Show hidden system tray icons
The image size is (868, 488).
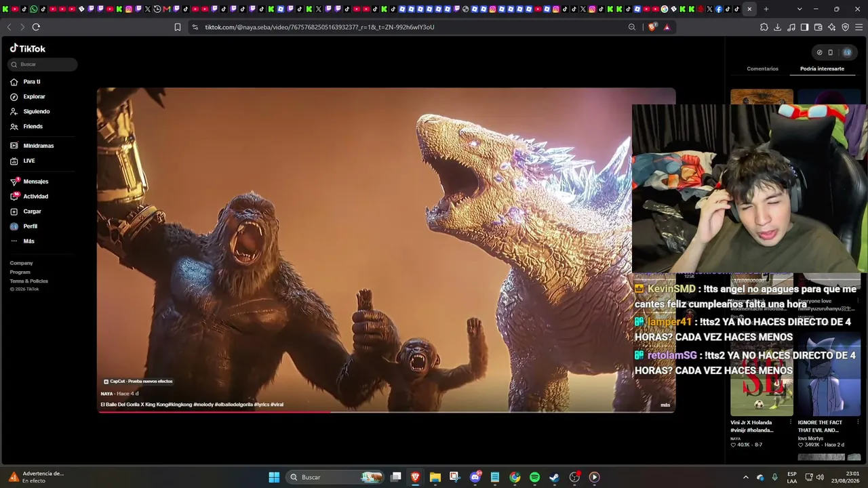tap(746, 477)
